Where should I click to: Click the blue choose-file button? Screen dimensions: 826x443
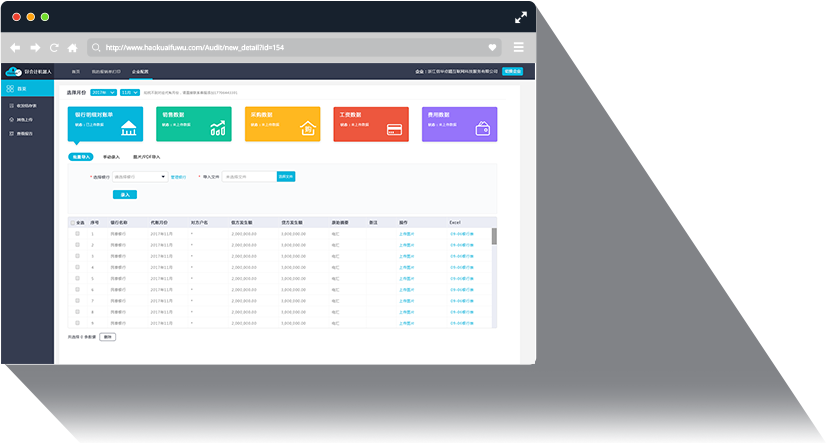tap(286, 176)
